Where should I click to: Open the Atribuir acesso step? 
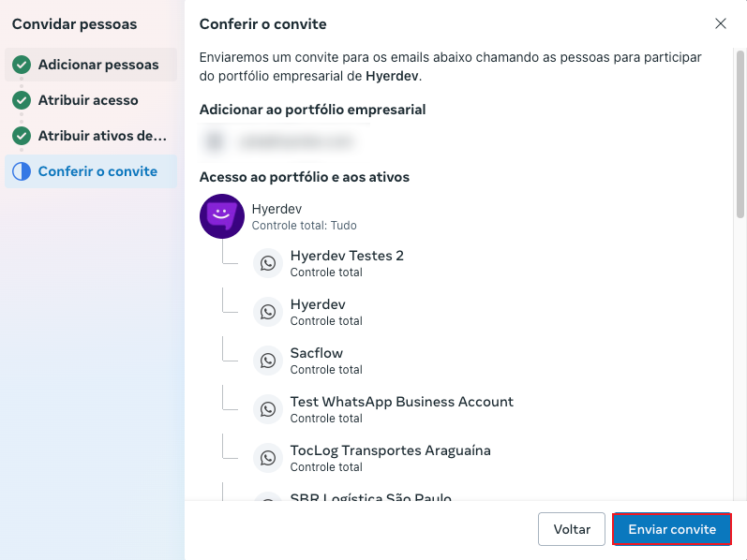(x=88, y=100)
